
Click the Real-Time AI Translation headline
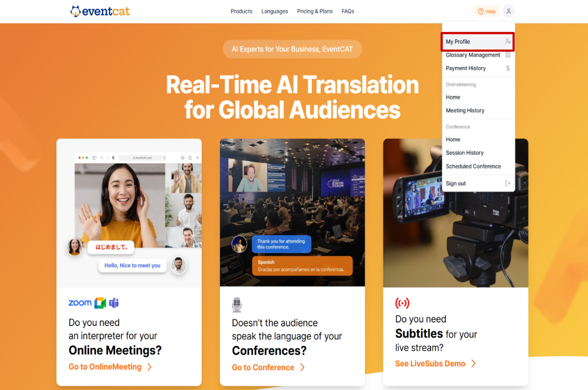(x=292, y=97)
